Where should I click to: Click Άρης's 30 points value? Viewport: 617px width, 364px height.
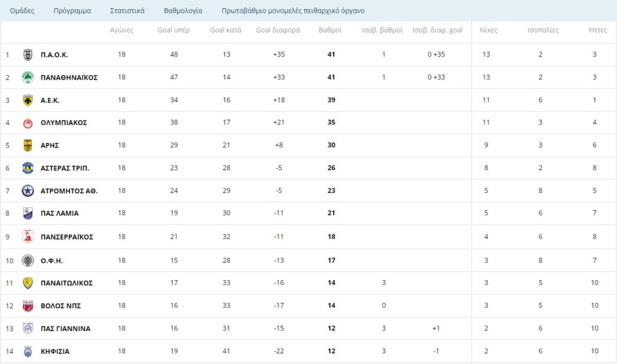(331, 145)
